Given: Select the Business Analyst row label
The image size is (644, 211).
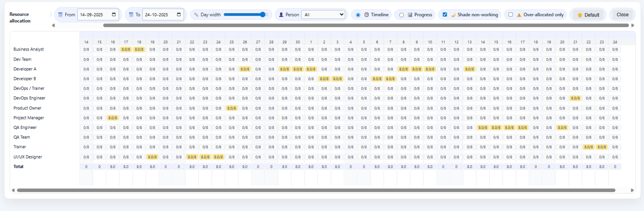Looking at the screenshot, I should 28,49.
